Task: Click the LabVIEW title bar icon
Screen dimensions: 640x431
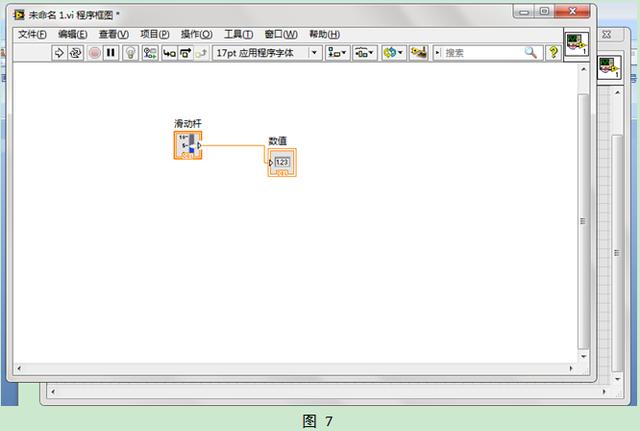Action: click(x=18, y=15)
